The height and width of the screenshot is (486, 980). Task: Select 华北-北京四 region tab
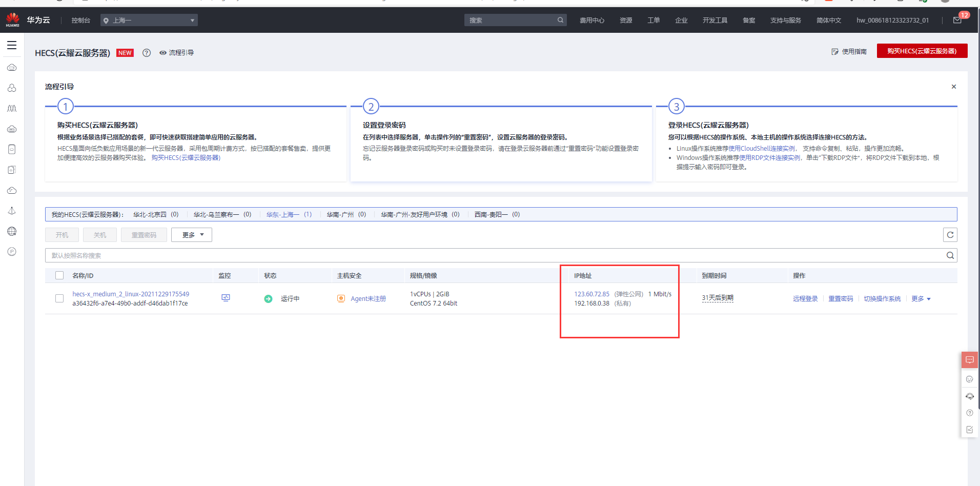click(156, 214)
